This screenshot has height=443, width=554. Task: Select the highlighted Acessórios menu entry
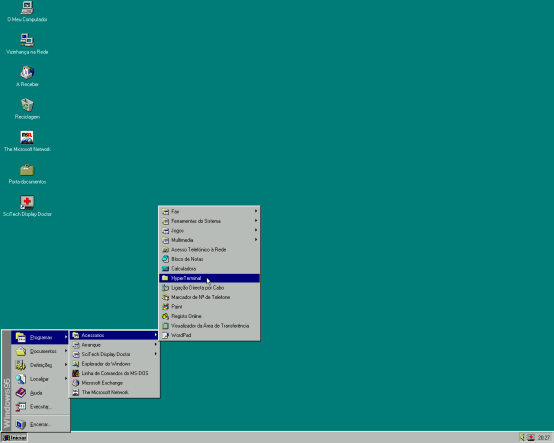pos(114,335)
